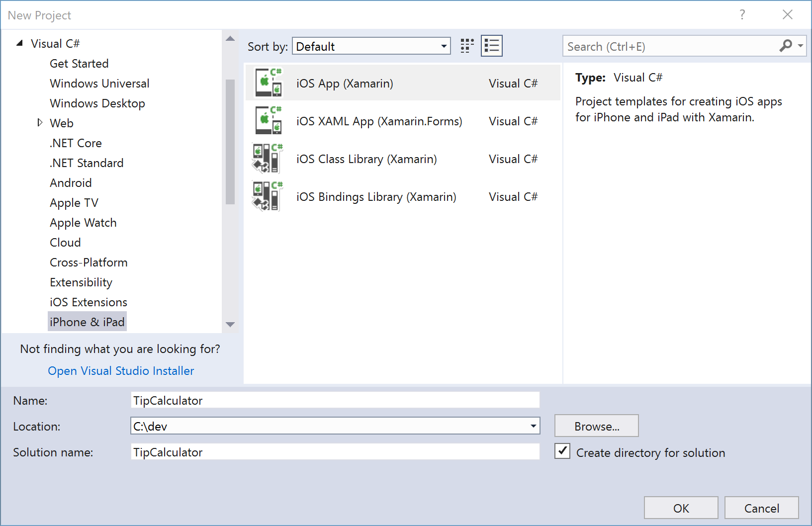812x526 pixels.
Task: Open the Location path dropdown
Action: click(x=534, y=426)
